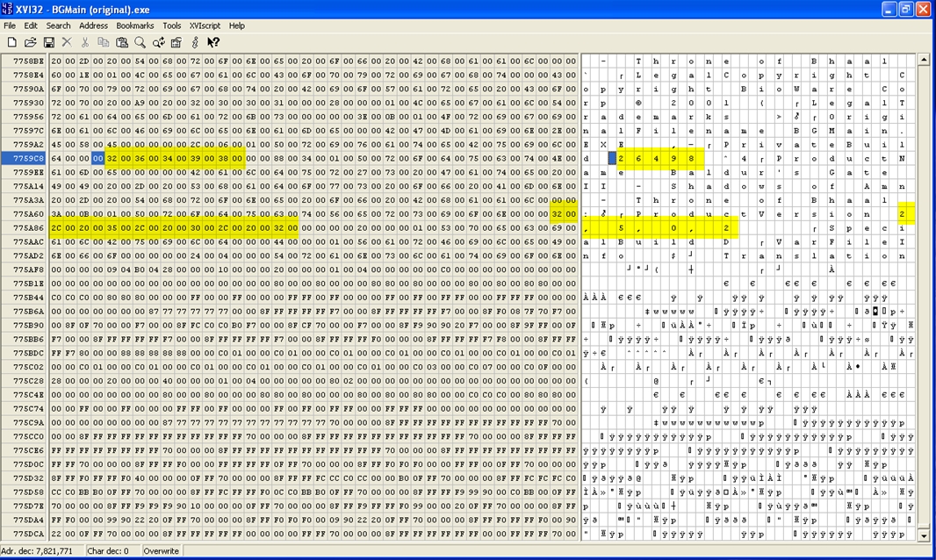Activate the What's This help pointer icon
The width and height of the screenshot is (936, 560).
[x=213, y=42]
